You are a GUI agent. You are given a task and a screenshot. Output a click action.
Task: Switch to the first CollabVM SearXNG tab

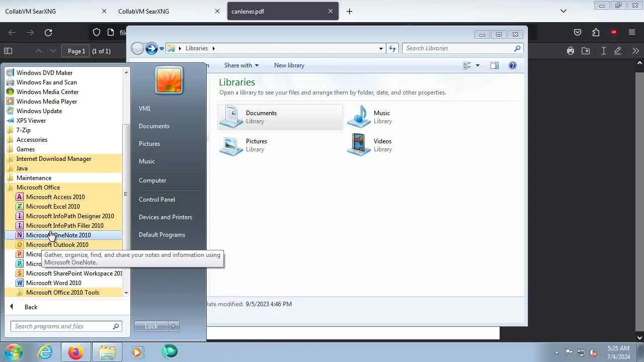[56, 11]
